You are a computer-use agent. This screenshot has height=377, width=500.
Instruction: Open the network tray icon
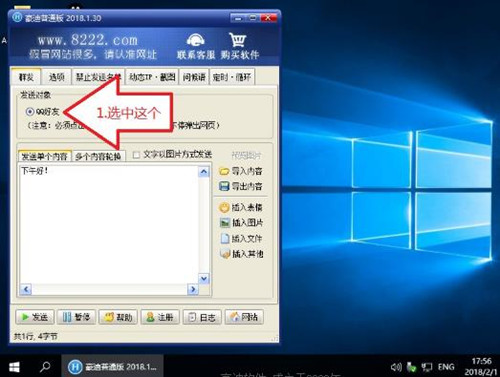(427, 367)
